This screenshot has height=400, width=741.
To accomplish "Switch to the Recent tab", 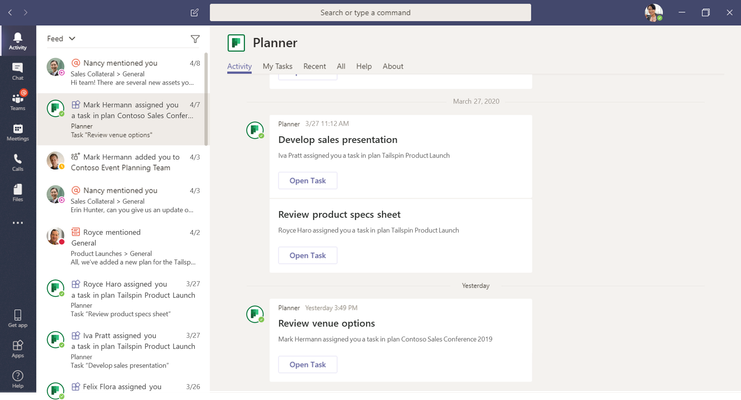I will coord(314,66).
